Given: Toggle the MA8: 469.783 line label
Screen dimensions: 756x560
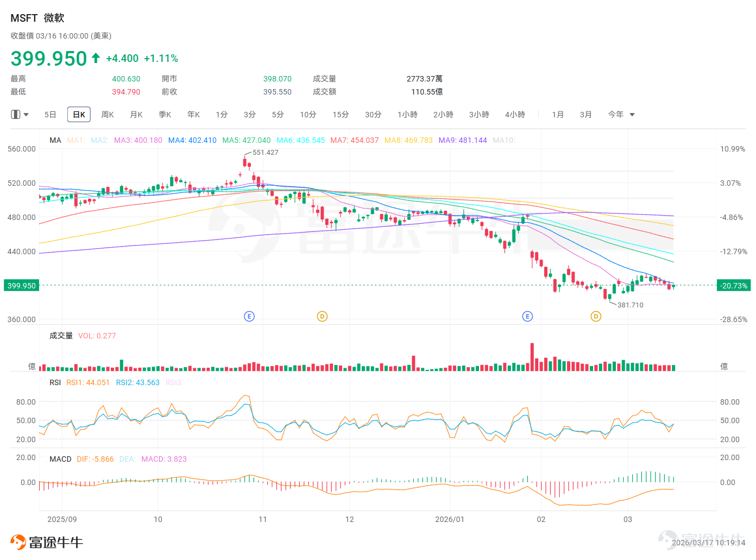Looking at the screenshot, I should [x=409, y=140].
